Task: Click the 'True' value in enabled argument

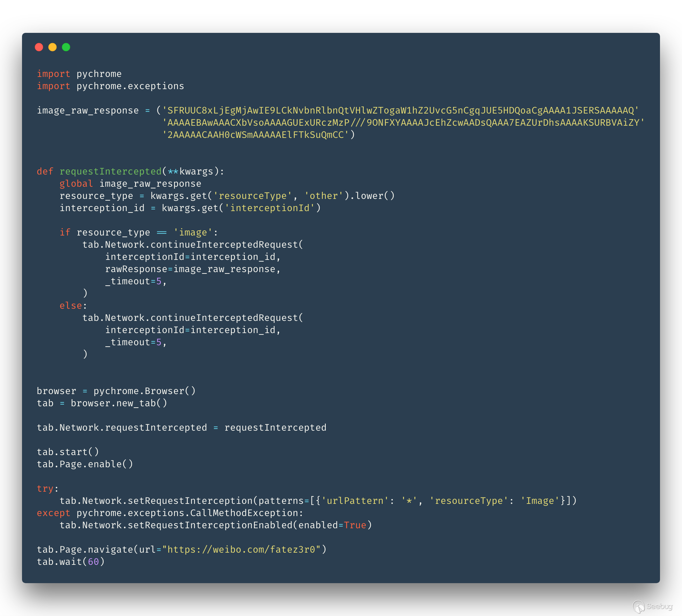Action: coord(355,525)
